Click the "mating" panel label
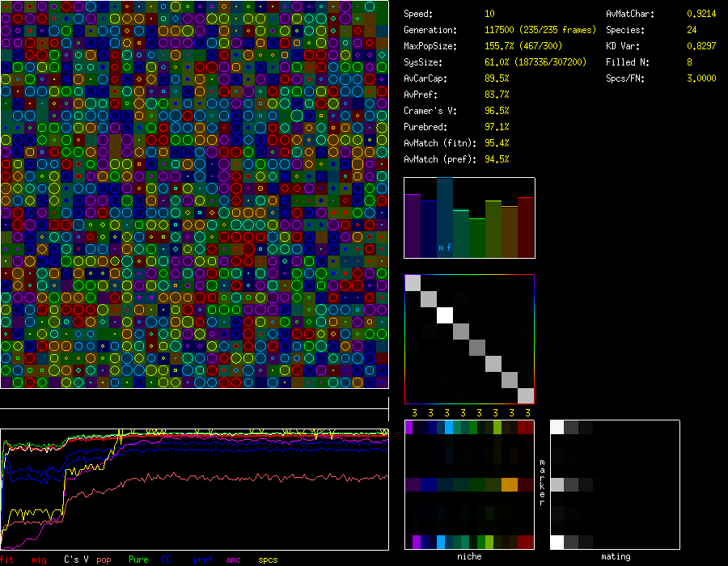728x566 pixels. 615,556
